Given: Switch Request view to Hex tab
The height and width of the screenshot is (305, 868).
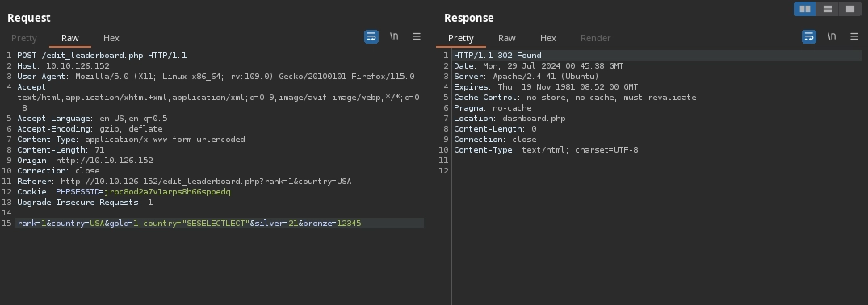Looking at the screenshot, I should click(111, 38).
